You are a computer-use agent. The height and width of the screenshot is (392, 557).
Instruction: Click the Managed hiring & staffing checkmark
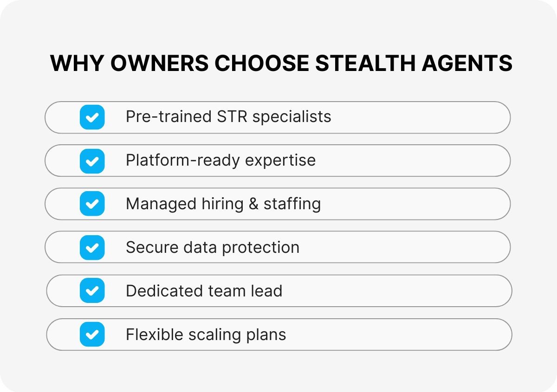pos(92,204)
